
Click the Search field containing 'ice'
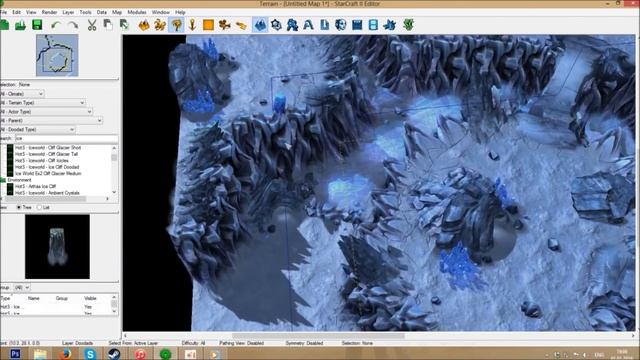pyautogui.click(x=66, y=138)
